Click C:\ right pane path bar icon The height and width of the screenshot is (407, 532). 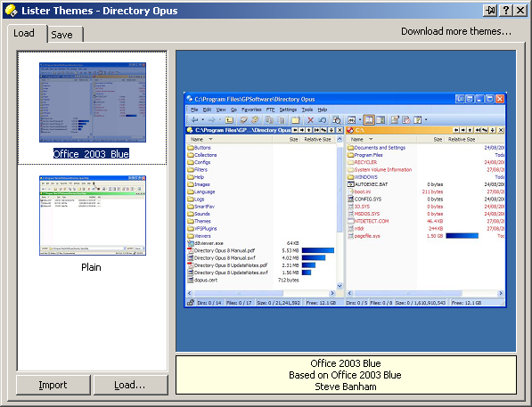pos(350,130)
